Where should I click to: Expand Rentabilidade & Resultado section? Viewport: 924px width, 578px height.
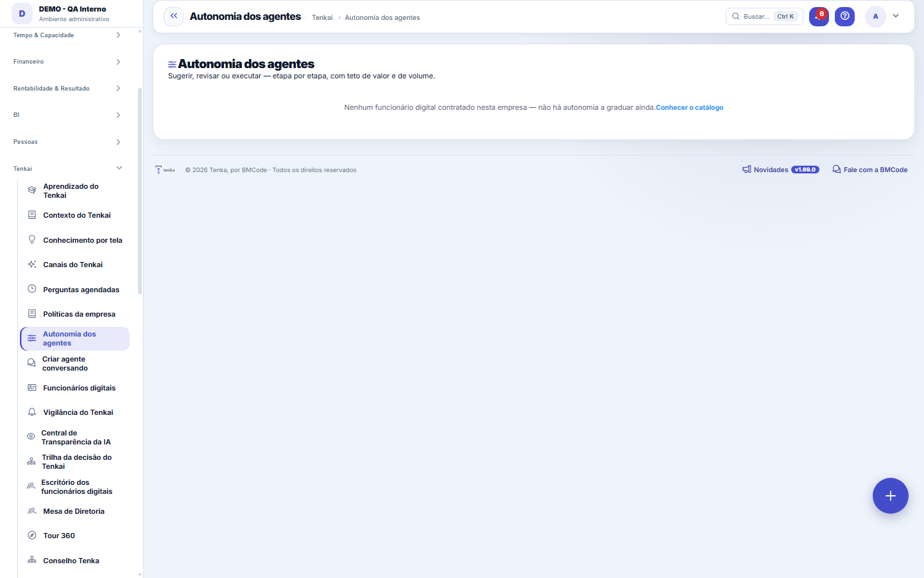67,89
